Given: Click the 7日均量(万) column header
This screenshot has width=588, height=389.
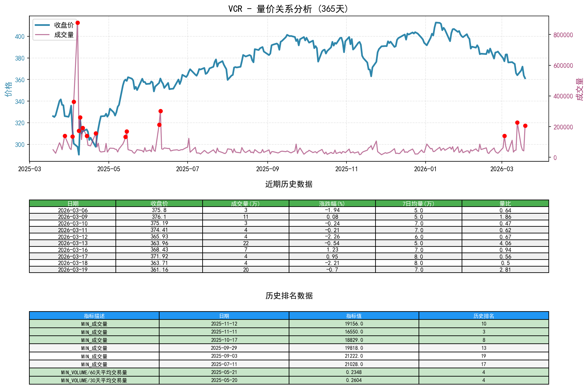Looking at the screenshot, I should point(419,202).
